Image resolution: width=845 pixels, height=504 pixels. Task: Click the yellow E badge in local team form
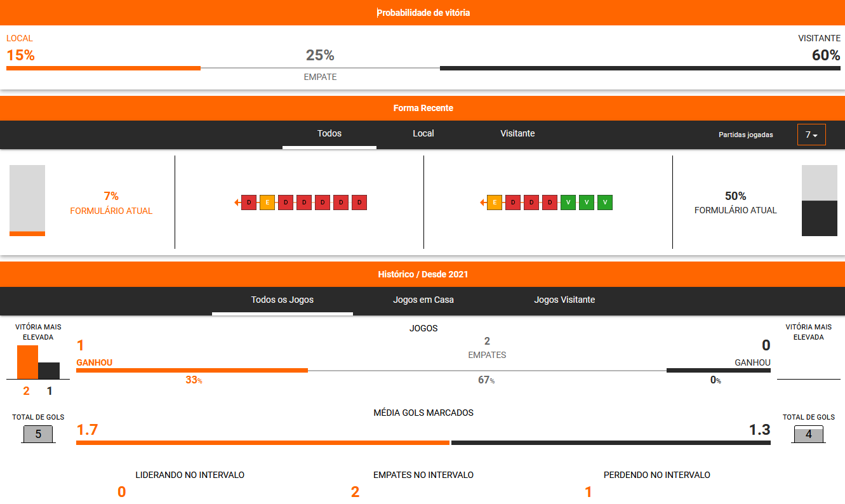[267, 202]
